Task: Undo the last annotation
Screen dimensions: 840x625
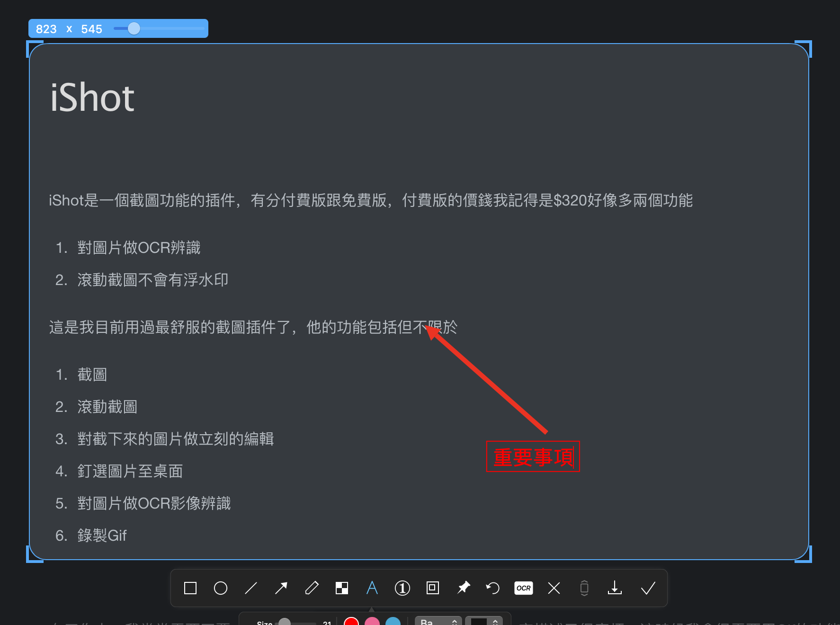Action: 493,588
